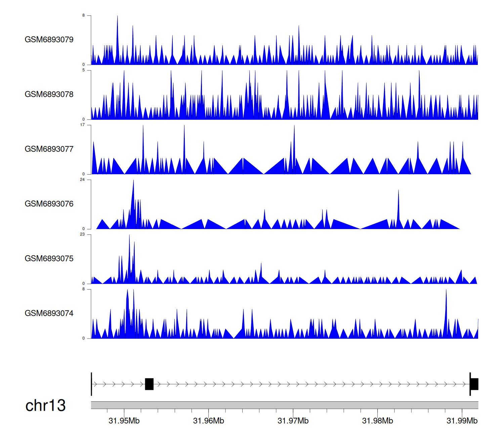Click the 31.95Mb axis position label
Screen dimensions: 504x444
pos(124,421)
